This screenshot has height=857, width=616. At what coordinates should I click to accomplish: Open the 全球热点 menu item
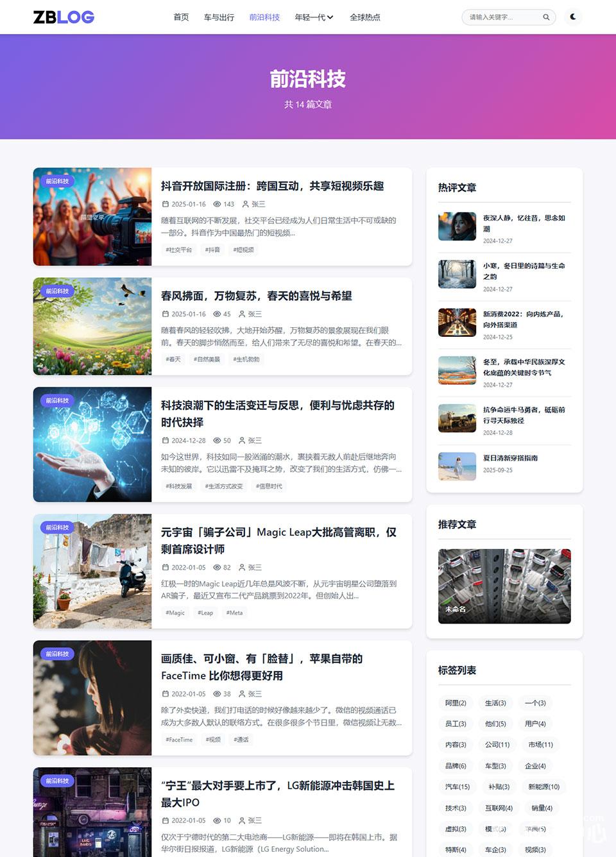[365, 17]
